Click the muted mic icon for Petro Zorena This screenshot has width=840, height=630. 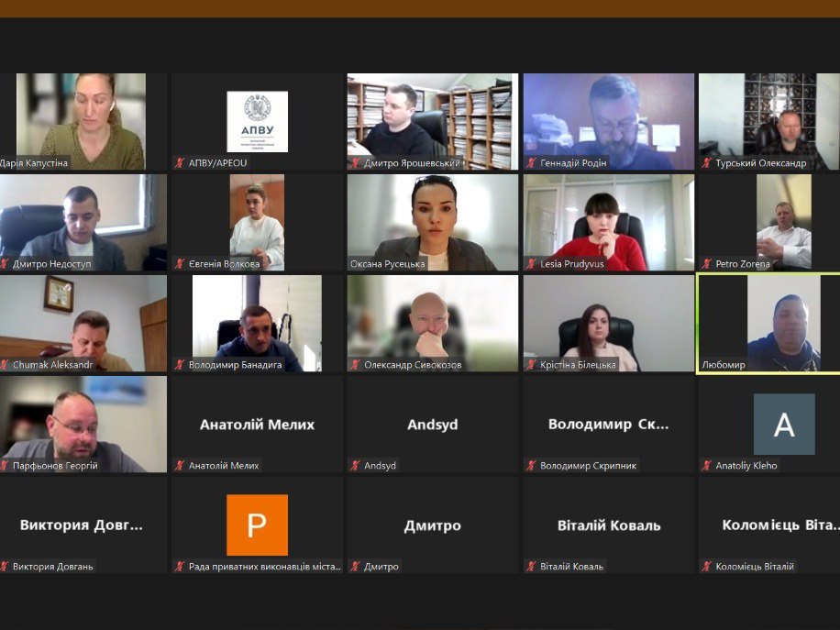click(x=707, y=264)
